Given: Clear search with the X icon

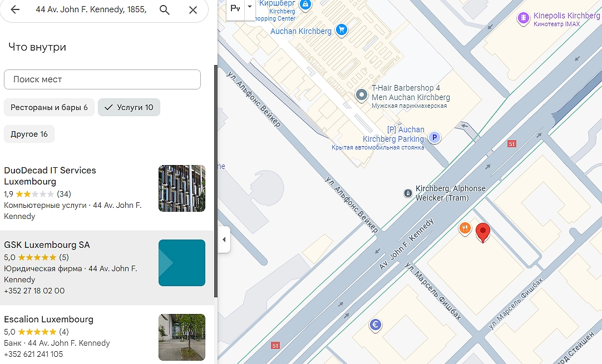Looking at the screenshot, I should [x=193, y=10].
